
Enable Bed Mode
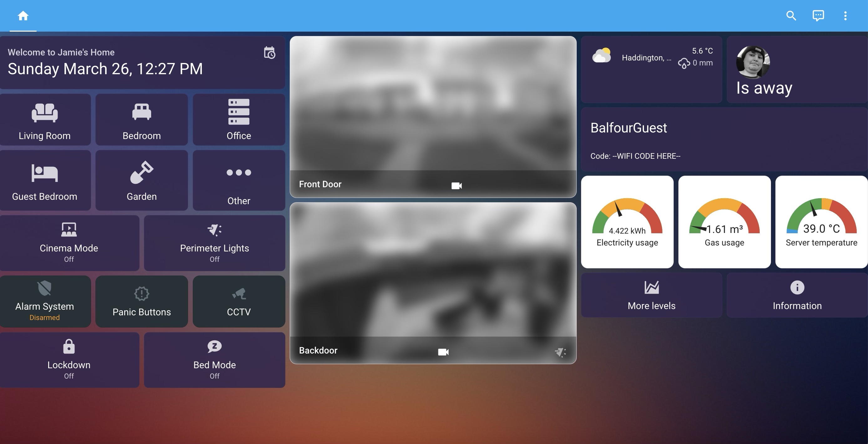click(x=214, y=360)
